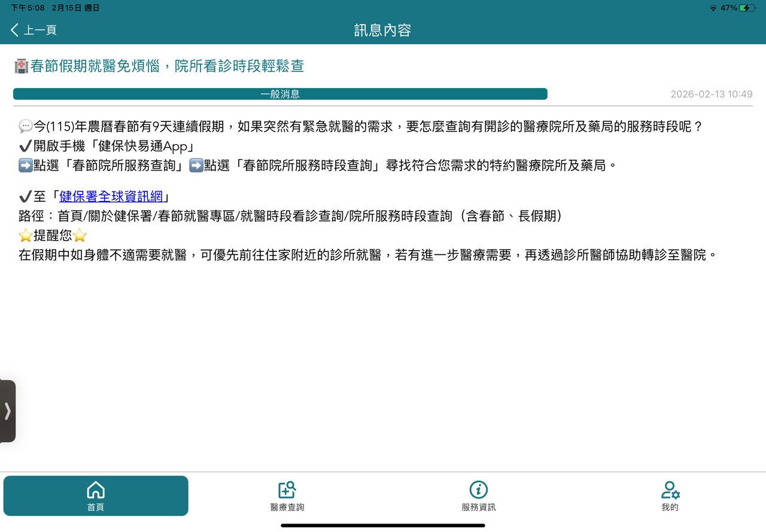The width and height of the screenshot is (766, 532).
Task: Tap the speech bubble emoji starting the message
Action: [x=26, y=126]
